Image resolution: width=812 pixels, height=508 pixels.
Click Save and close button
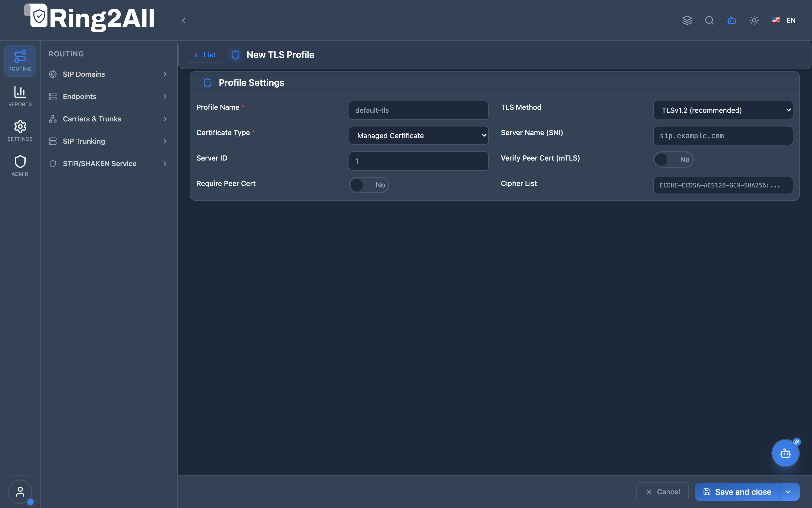click(x=737, y=492)
